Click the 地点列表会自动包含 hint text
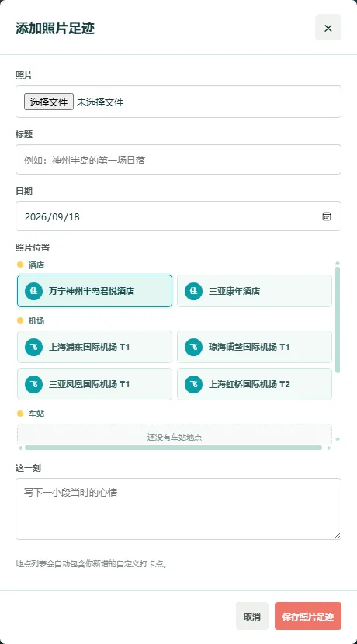This screenshot has height=644, width=357. pos(92,563)
